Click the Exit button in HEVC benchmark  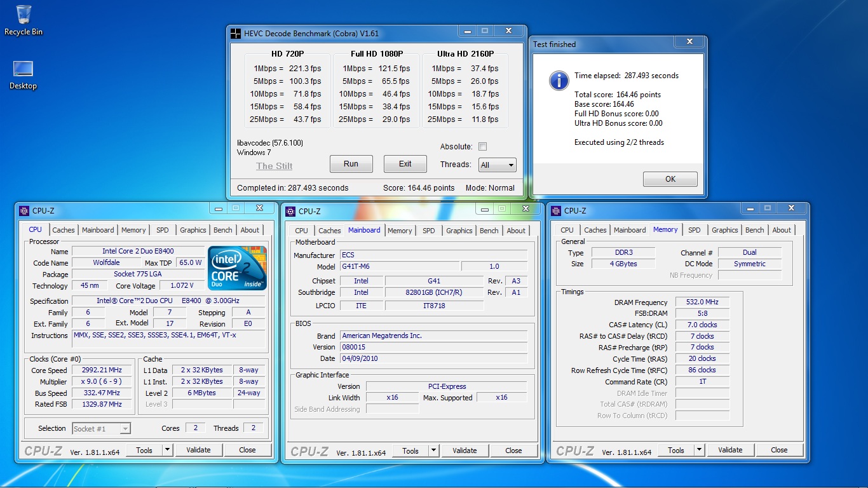point(405,164)
